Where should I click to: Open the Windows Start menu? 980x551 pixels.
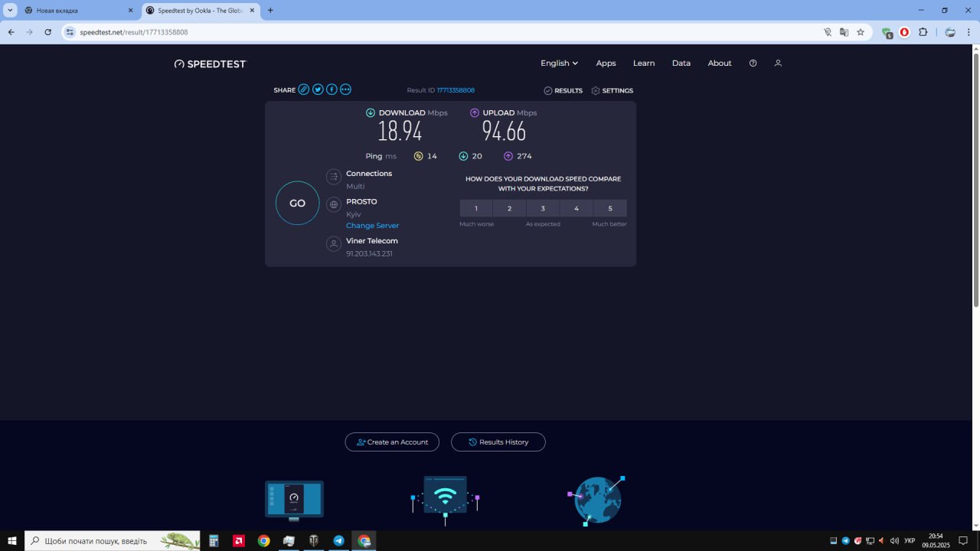pos(12,541)
